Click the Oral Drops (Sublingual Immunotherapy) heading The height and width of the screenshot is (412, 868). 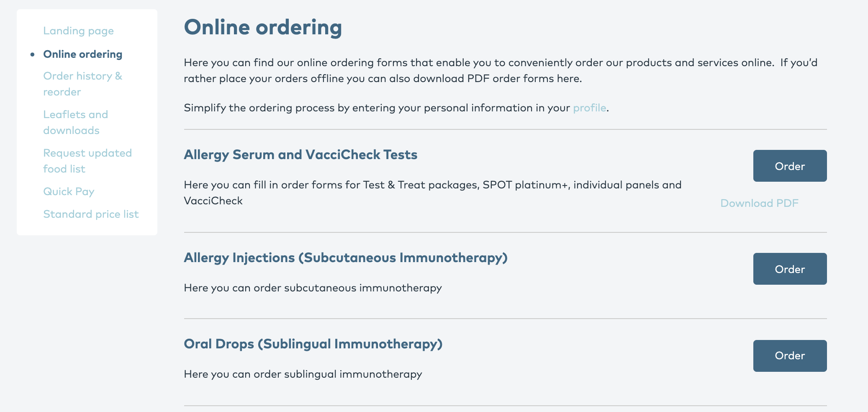tap(313, 344)
